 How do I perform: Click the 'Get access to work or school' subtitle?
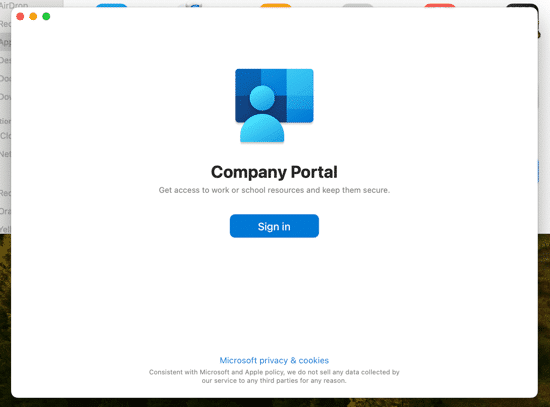point(274,190)
